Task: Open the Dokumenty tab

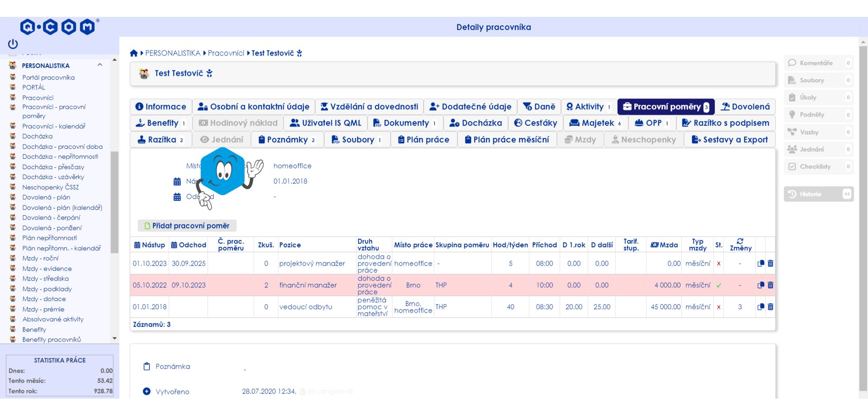Action: 405,123
